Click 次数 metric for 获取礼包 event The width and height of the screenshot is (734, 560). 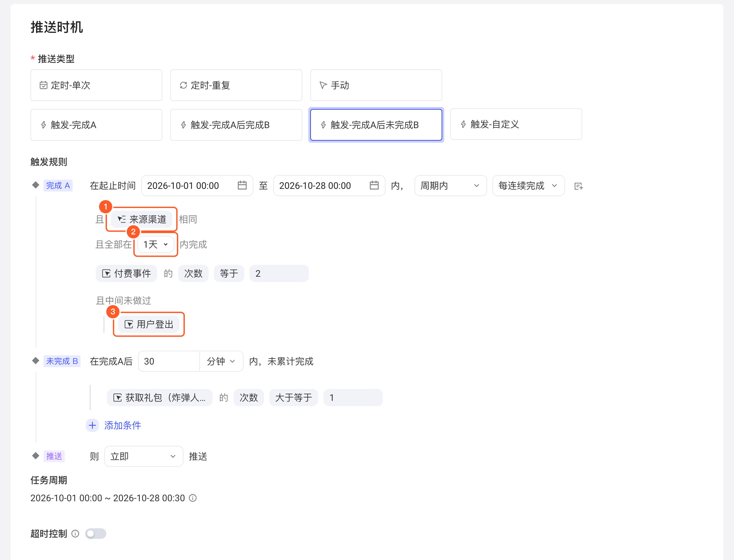pyautogui.click(x=249, y=398)
